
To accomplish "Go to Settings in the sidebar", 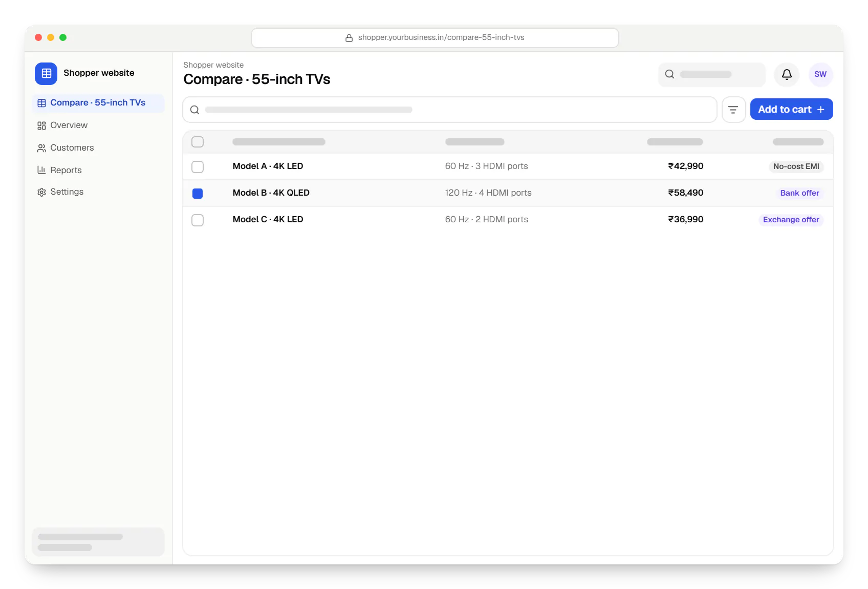I will pos(98,192).
